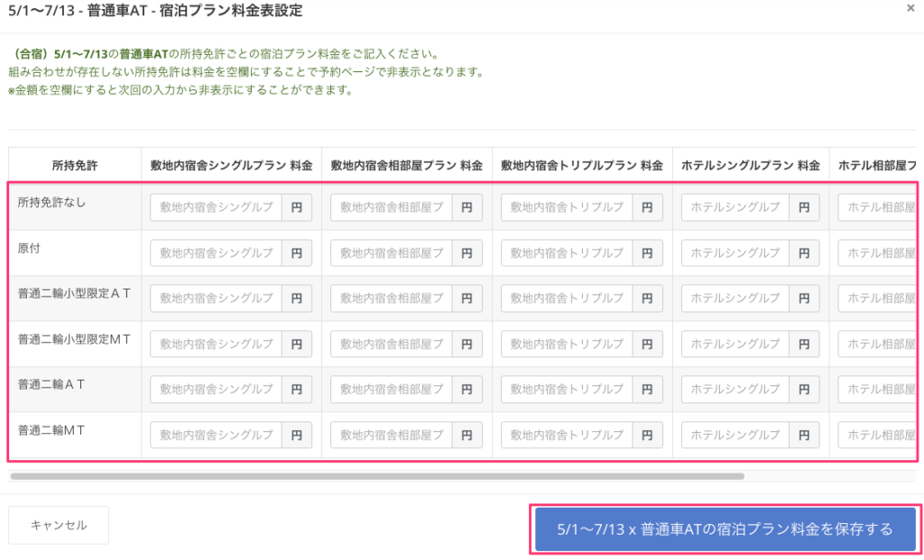Enter 敷地内宿舎シングルプラン field in 普通二輪MT row

click(217, 435)
